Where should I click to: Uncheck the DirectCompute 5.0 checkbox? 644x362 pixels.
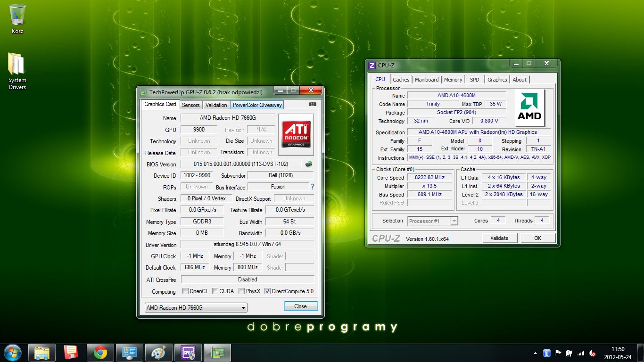coord(268,291)
